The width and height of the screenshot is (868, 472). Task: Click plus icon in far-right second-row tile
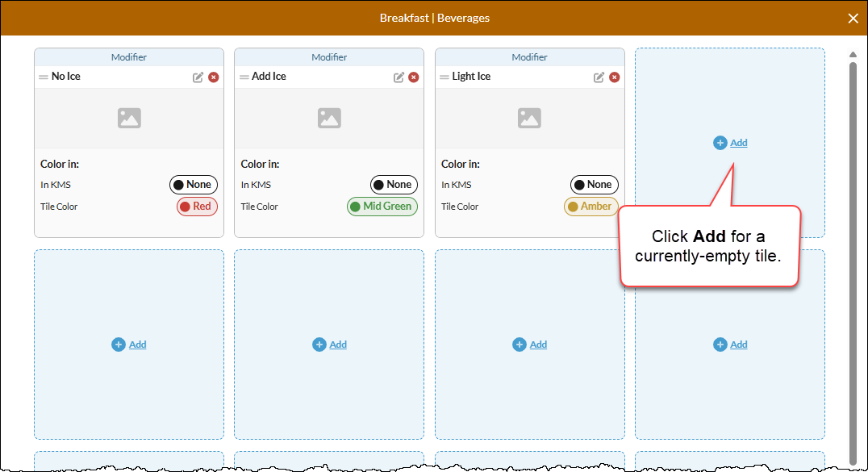[x=720, y=345]
